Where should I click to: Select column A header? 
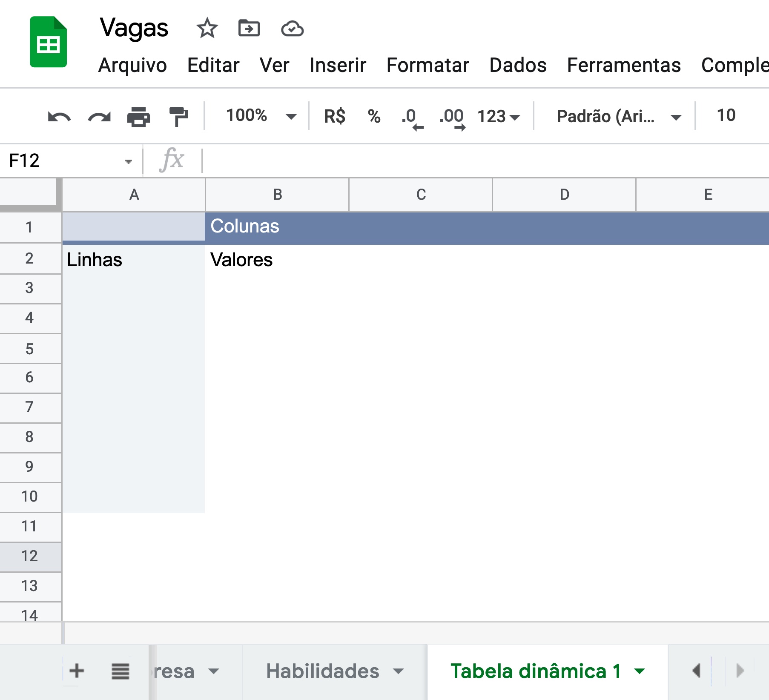(x=134, y=195)
